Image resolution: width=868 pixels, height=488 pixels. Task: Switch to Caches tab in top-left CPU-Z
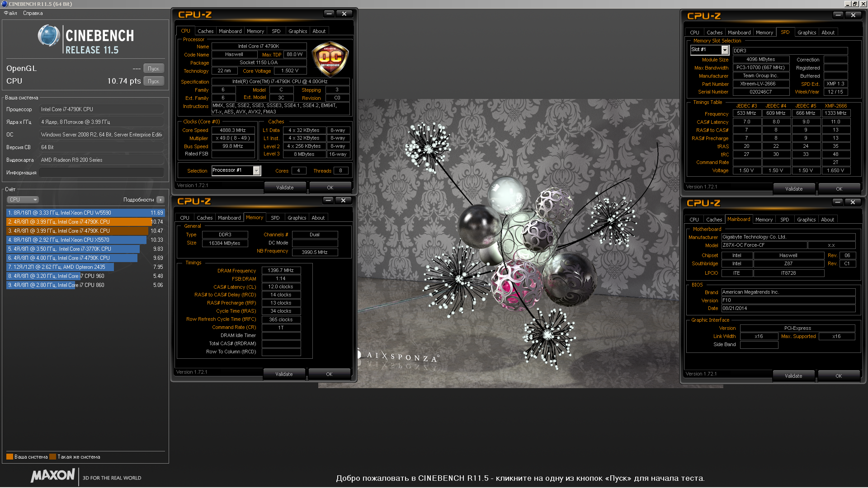(205, 31)
